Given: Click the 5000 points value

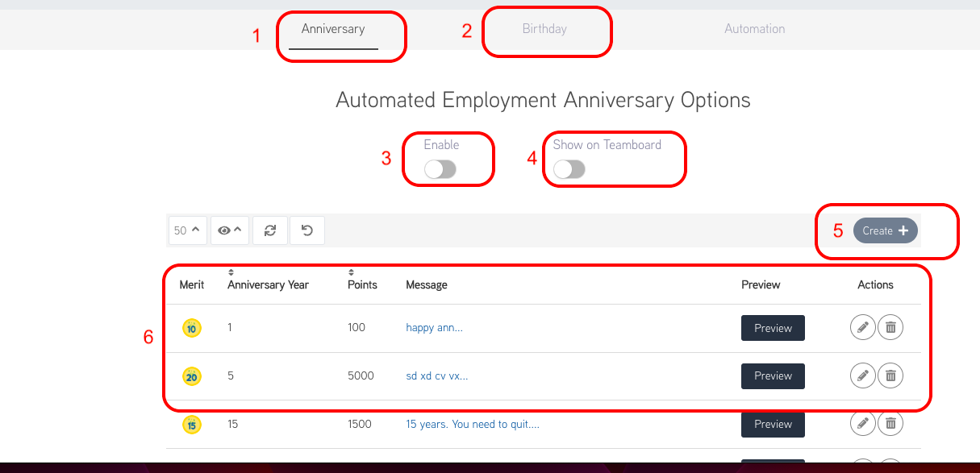Looking at the screenshot, I should pos(361,375).
